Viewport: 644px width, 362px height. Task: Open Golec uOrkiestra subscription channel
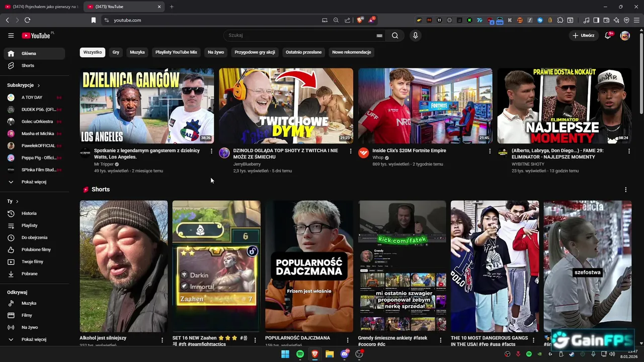pyautogui.click(x=34, y=122)
